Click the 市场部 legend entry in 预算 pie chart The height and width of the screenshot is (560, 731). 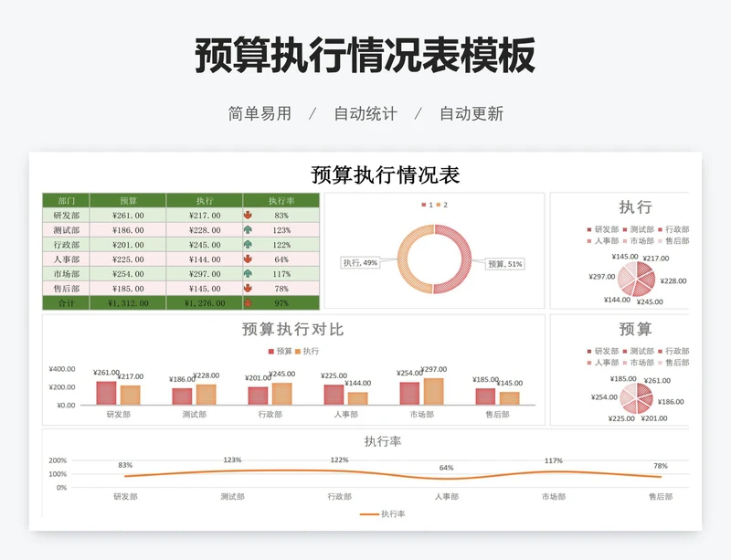[639, 363]
